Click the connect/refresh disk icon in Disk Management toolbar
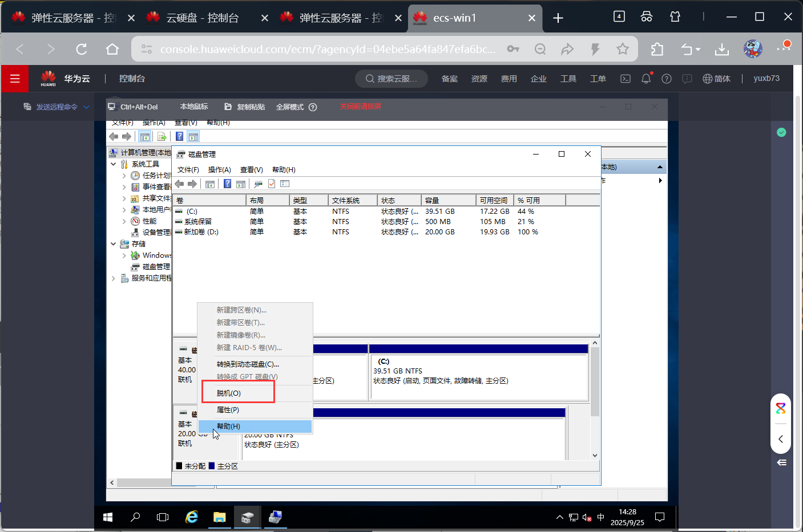Screen dimensions: 803x532 pos(259,184)
